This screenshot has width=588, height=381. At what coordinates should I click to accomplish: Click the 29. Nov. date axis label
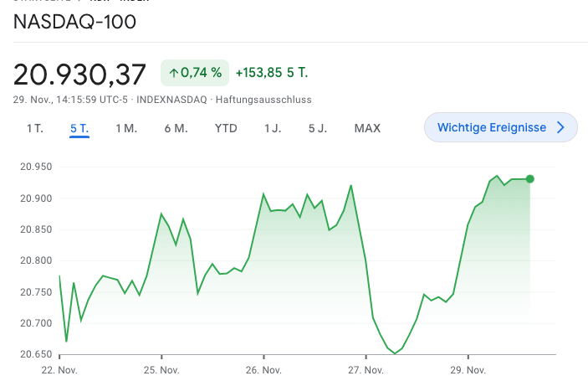[468, 369]
